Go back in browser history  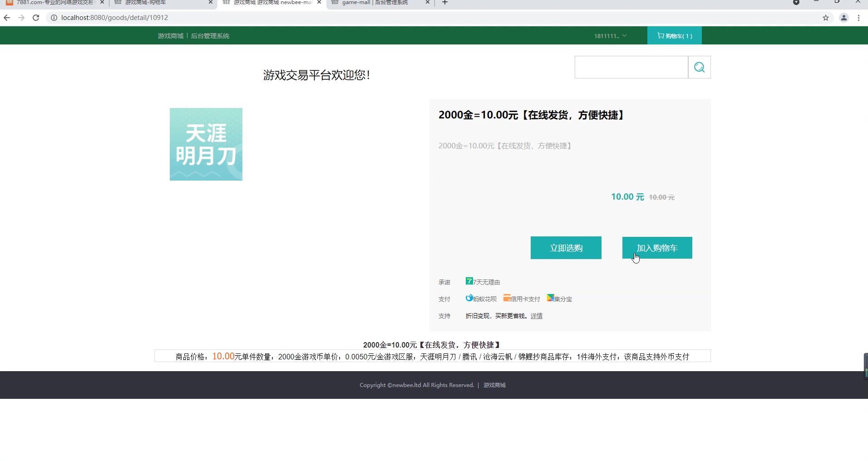(x=7, y=18)
